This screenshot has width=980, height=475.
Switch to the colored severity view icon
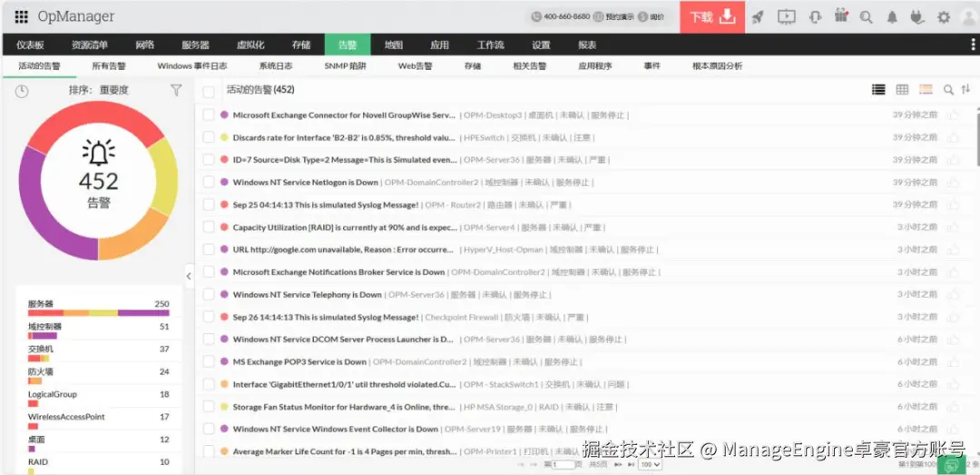coord(926,90)
